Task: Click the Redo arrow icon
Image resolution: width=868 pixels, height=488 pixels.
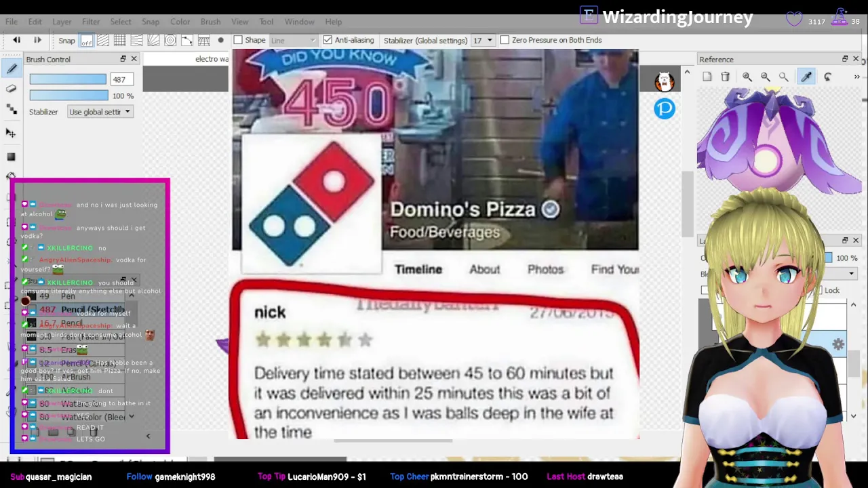Action: pos(37,40)
